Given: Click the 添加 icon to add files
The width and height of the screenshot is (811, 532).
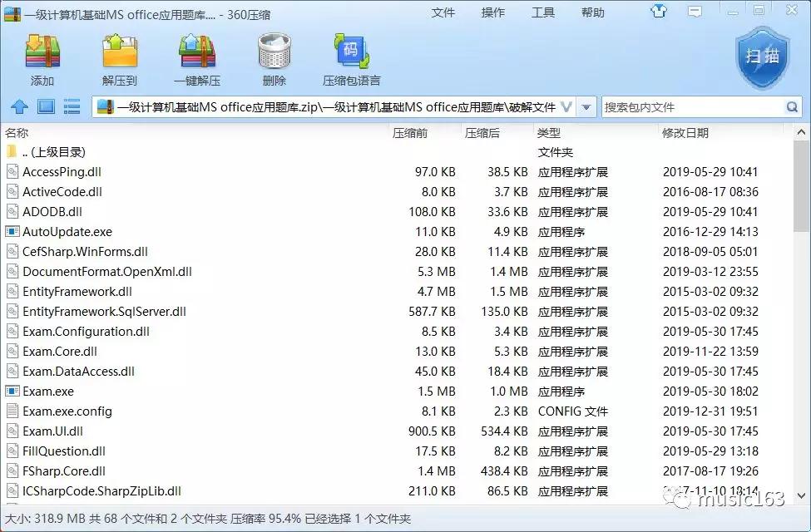Looking at the screenshot, I should tap(42, 57).
